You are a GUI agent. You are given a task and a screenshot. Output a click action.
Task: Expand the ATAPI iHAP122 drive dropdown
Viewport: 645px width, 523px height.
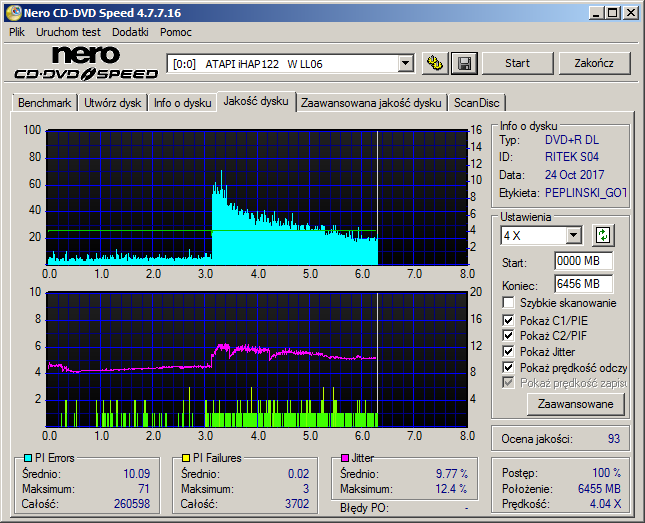click(406, 63)
